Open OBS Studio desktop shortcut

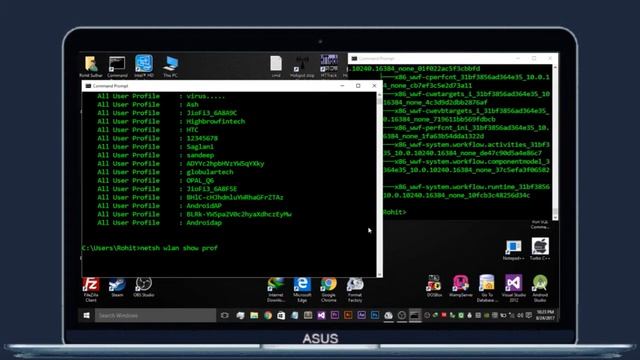[x=144, y=287]
